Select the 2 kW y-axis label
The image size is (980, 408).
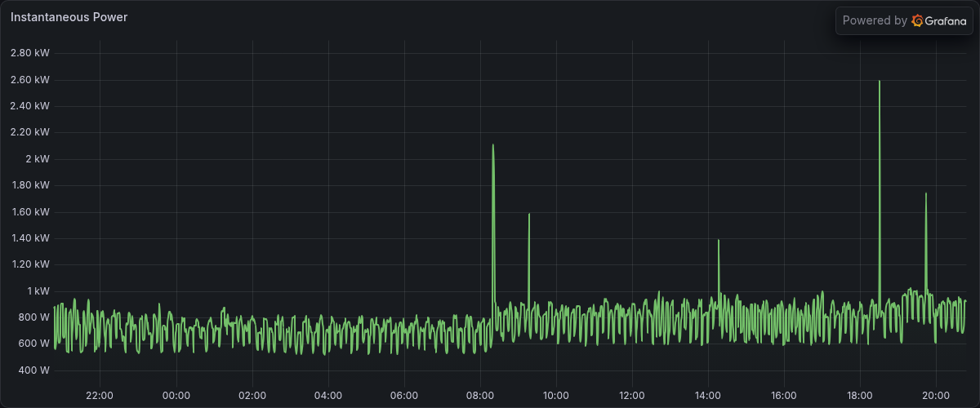(38, 159)
